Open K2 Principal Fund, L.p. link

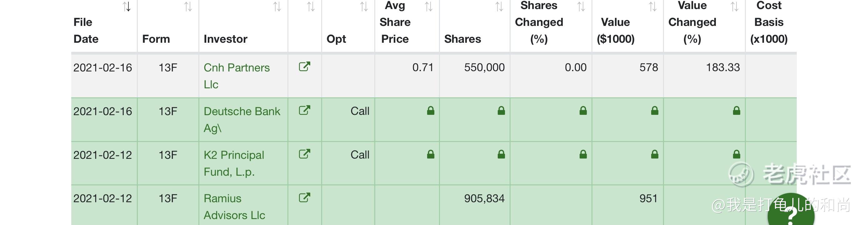pyautogui.click(x=234, y=163)
